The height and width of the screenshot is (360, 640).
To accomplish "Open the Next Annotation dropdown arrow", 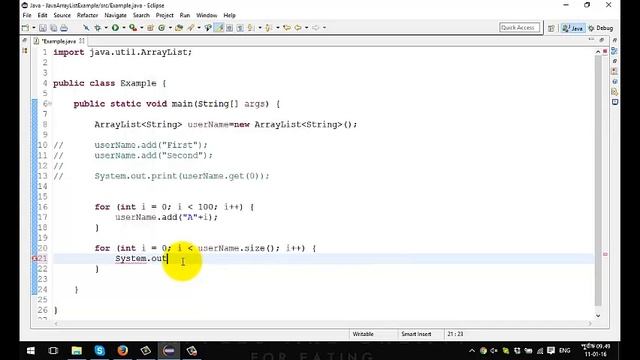I will coord(260,28).
